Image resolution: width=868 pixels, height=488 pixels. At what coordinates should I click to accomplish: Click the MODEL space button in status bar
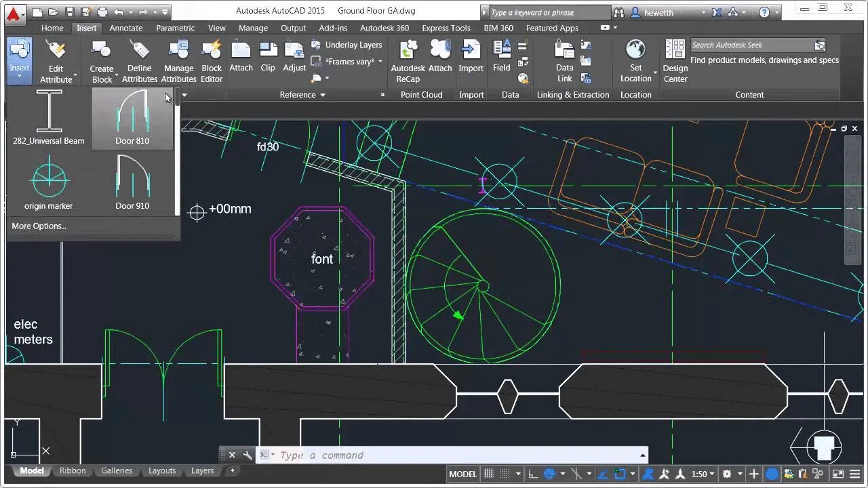point(463,474)
